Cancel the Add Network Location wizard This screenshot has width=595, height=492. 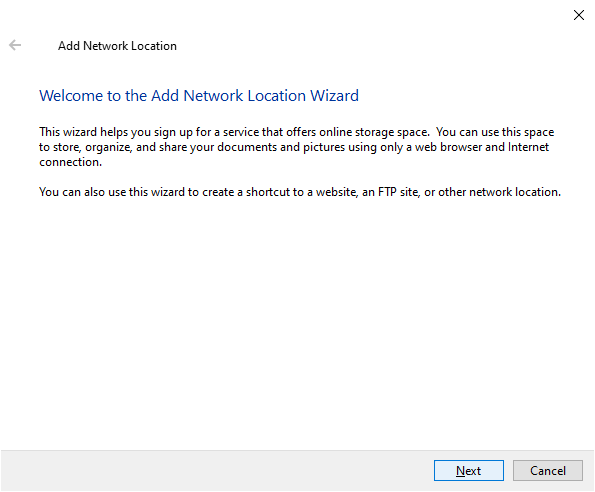[548, 470]
